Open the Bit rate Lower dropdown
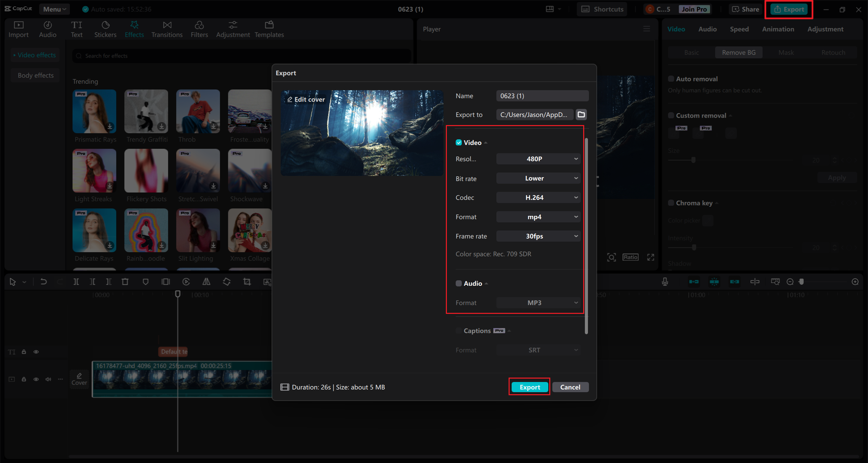 pyautogui.click(x=538, y=178)
